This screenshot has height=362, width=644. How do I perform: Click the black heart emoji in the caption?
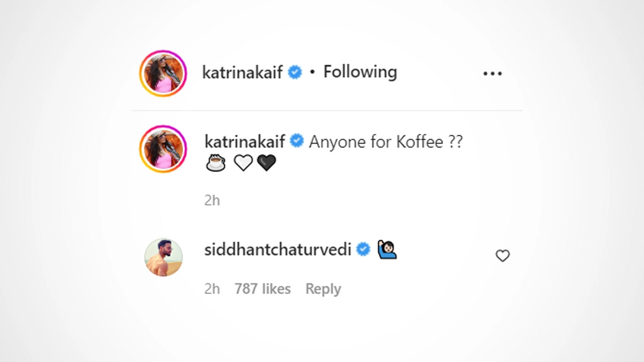point(266,163)
